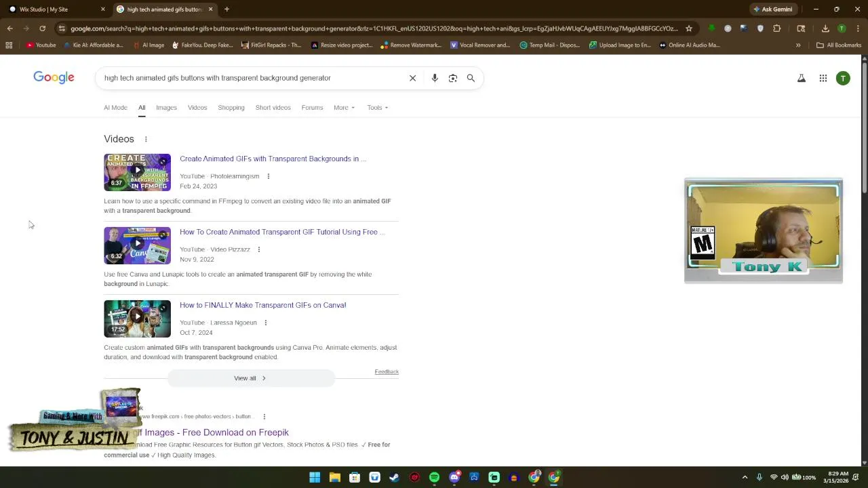The image size is (868, 488).
Task: Select the Images results tab
Action: coord(166,108)
